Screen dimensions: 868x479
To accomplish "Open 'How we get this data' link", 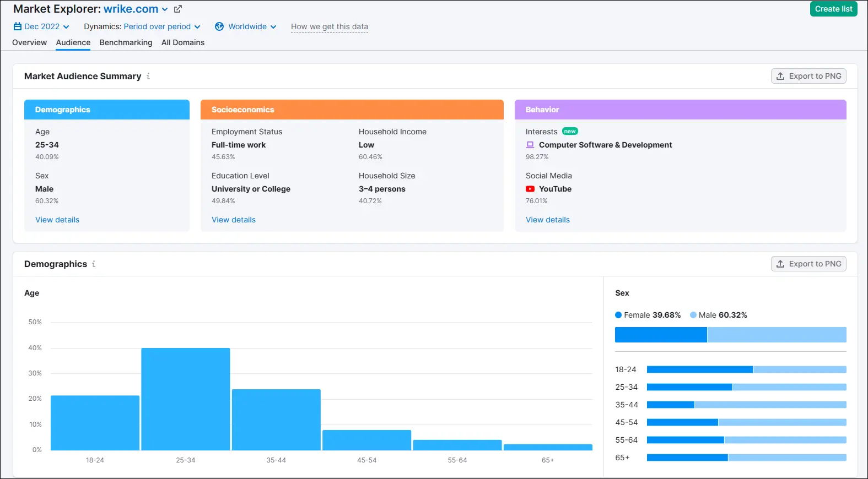I will (330, 26).
